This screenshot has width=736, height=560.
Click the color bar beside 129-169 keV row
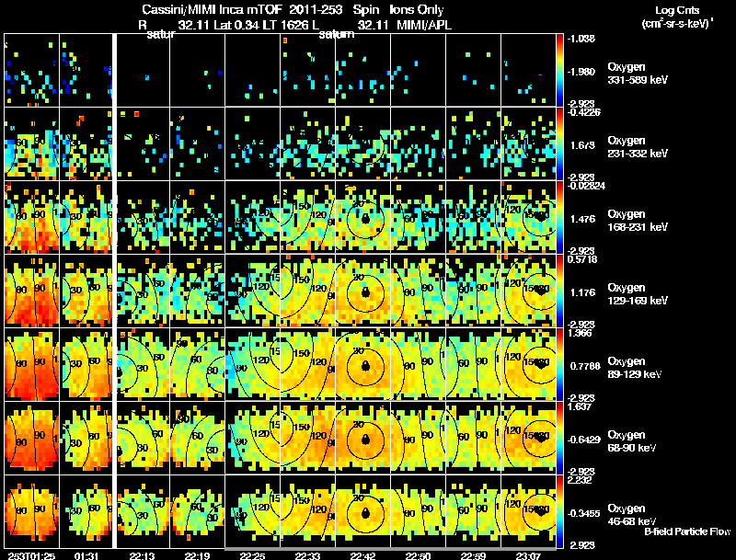tap(559, 291)
